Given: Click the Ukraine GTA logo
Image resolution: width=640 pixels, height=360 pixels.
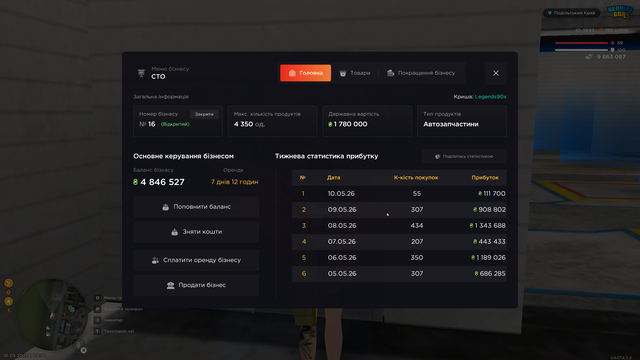Looking at the screenshot, I should [x=619, y=11].
